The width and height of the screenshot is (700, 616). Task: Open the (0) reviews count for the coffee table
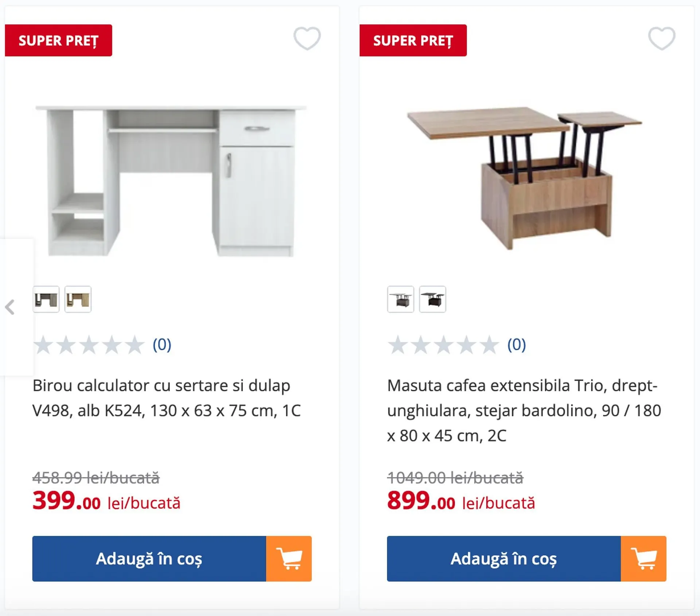pos(517,345)
